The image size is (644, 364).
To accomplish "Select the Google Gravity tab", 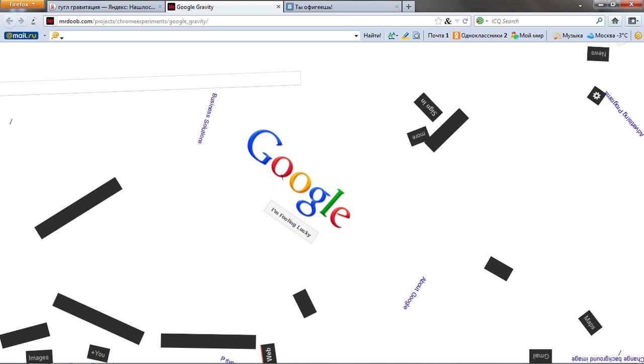I will [x=225, y=7].
